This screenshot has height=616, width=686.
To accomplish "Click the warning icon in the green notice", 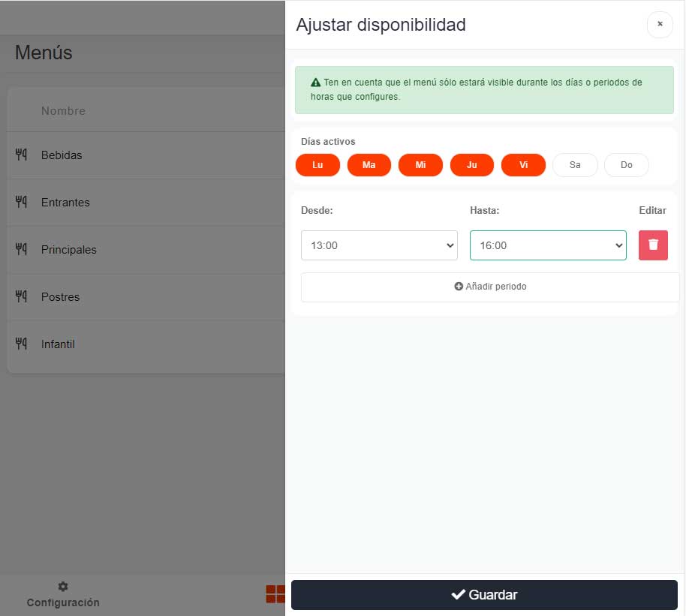I will coord(315,83).
